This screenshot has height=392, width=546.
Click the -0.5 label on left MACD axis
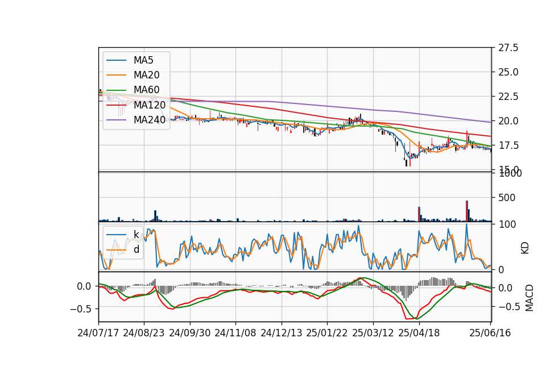point(81,309)
